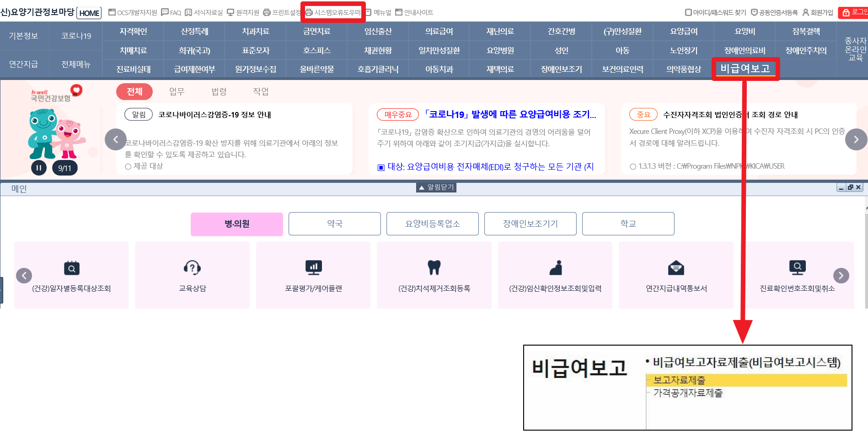This screenshot has width=868, height=437.
Task: Click the 교육상담 headset icon
Action: [x=192, y=268]
